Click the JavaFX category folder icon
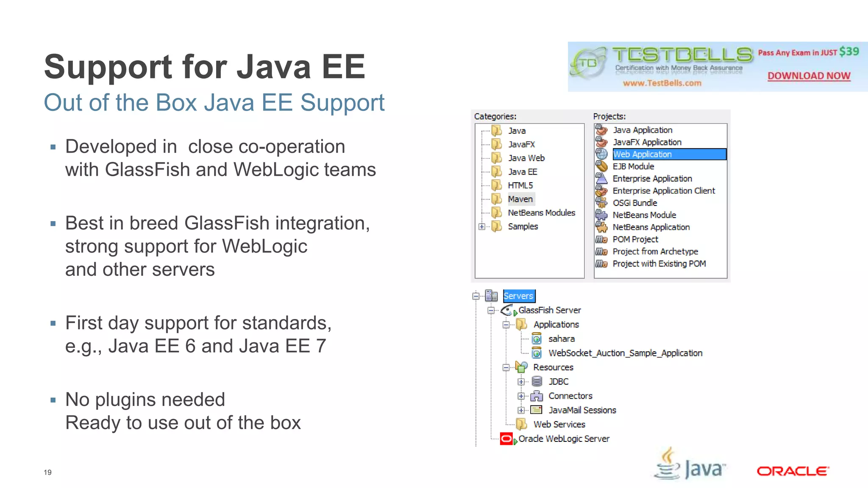 [x=496, y=144]
